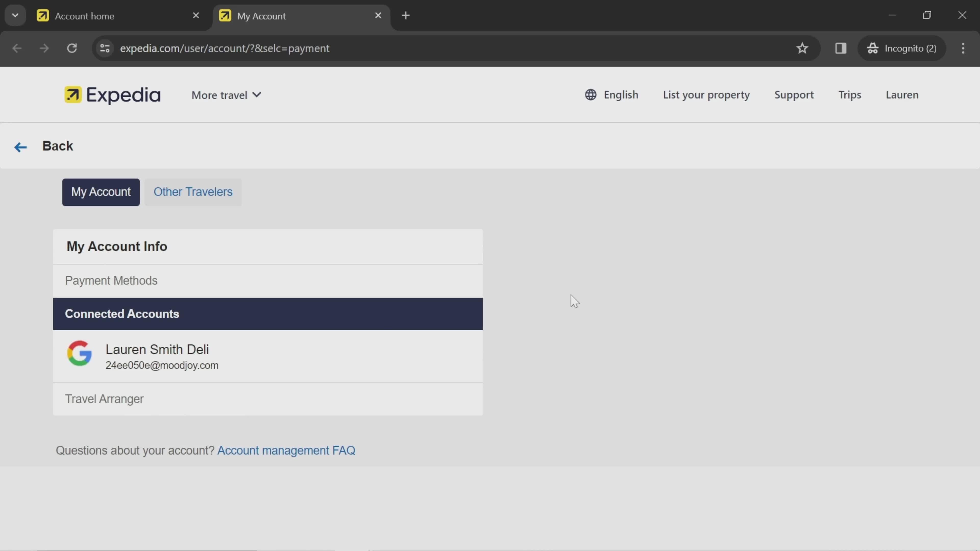The image size is (980, 551).
Task: Click the browser settings three-dot menu icon
Action: (963, 48)
